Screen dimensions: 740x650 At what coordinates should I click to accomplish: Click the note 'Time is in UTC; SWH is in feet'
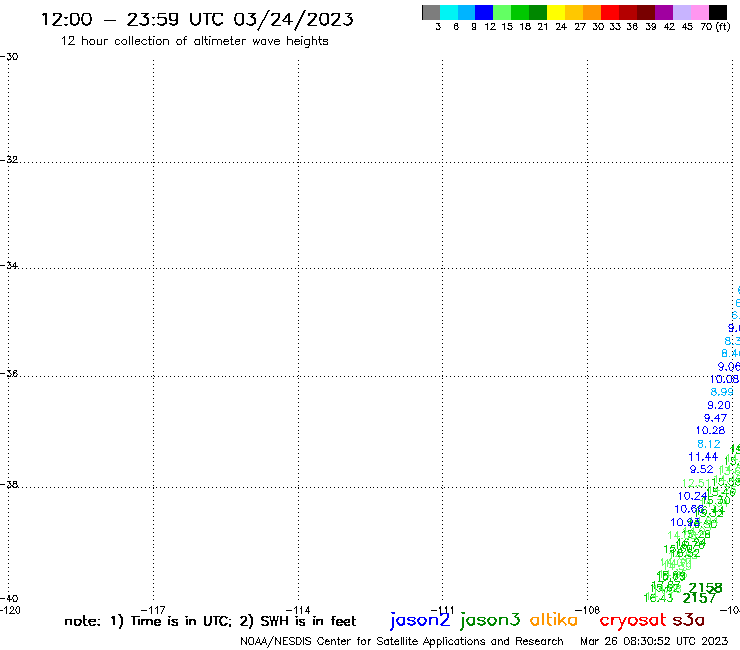210,621
